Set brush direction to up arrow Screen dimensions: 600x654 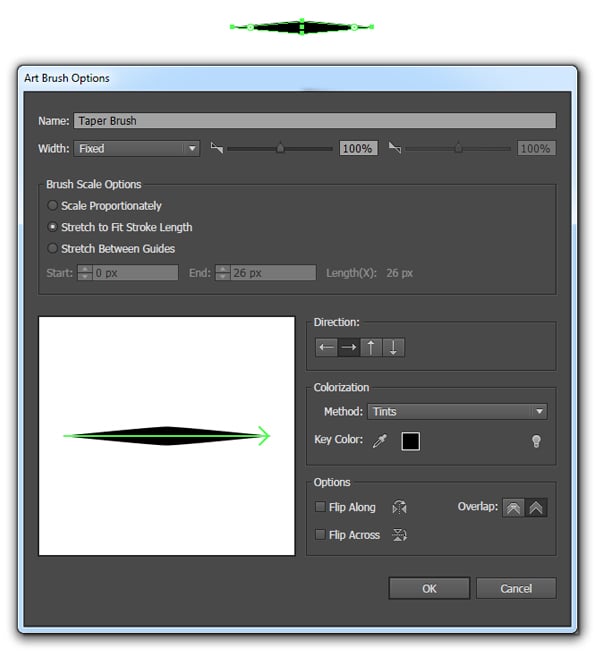(x=371, y=347)
